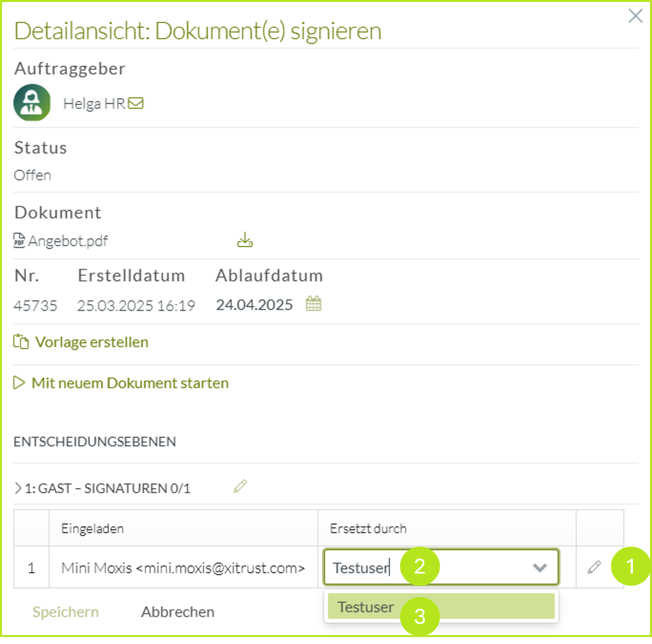Expand the 1: GAST – SIGNATUREN level
The height and width of the screenshot is (644, 652).
18,488
